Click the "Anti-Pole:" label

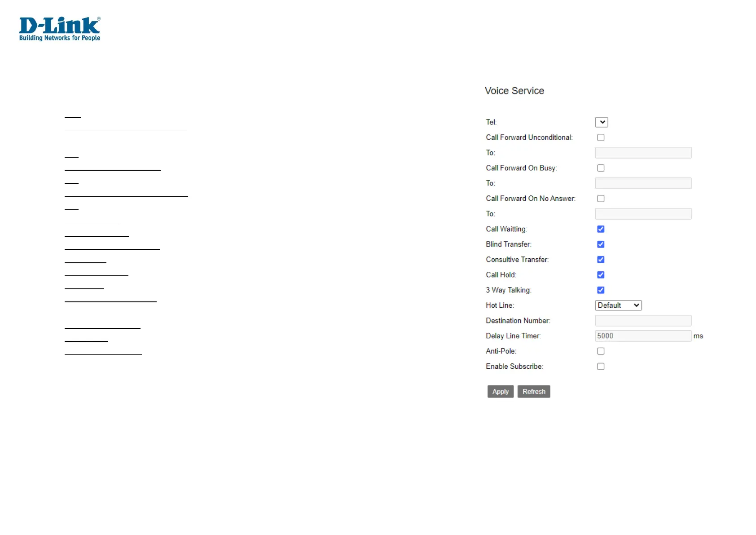click(x=501, y=351)
